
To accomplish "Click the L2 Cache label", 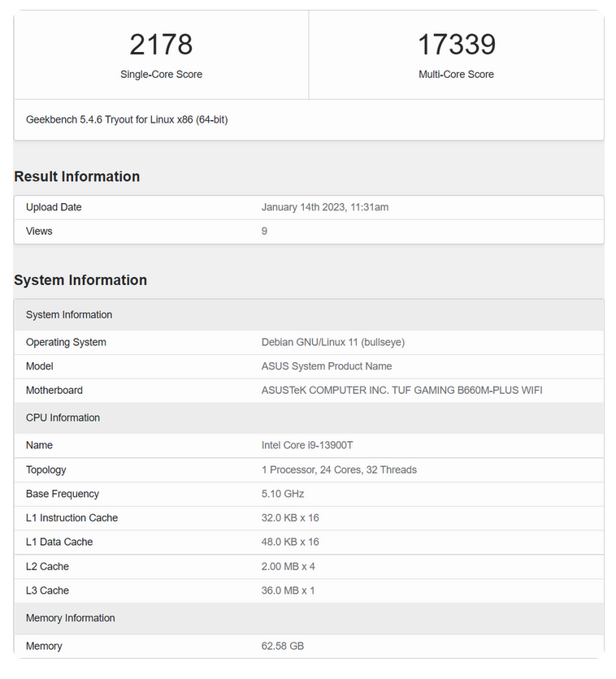I will 47,567.
